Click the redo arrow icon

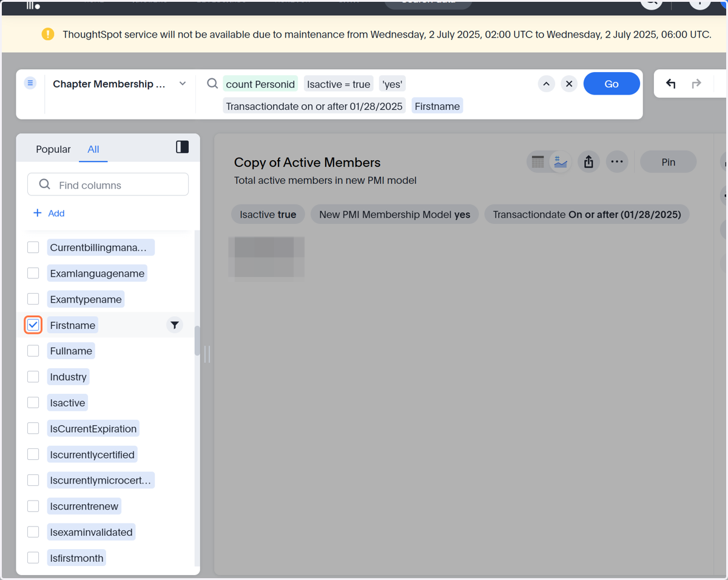696,84
